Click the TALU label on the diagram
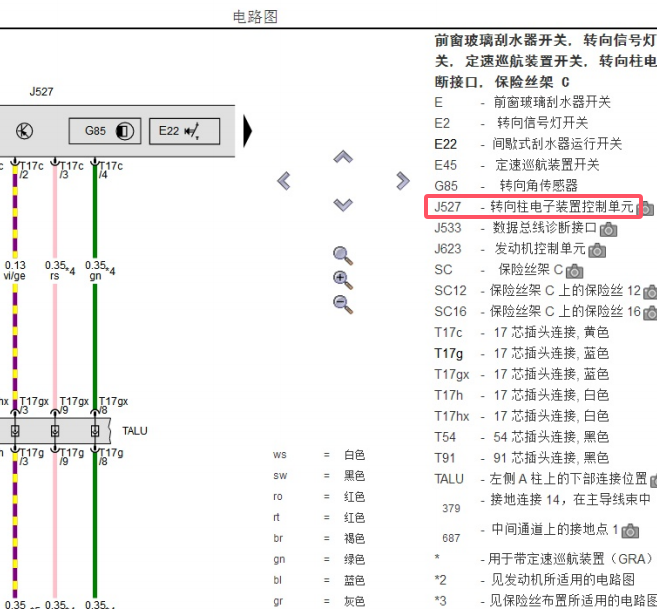Viewport: 657px width, 609px height. [x=135, y=431]
